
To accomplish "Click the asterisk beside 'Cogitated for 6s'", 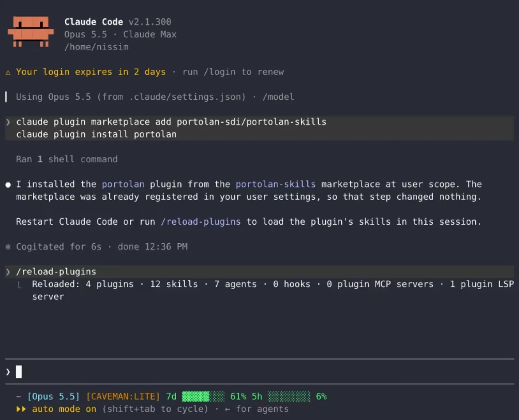I will point(8,247).
